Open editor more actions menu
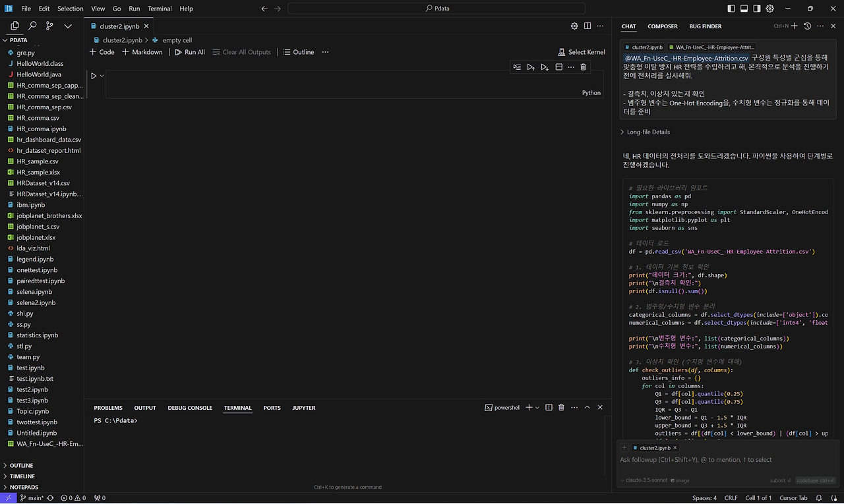This screenshot has width=844, height=504. [600, 26]
